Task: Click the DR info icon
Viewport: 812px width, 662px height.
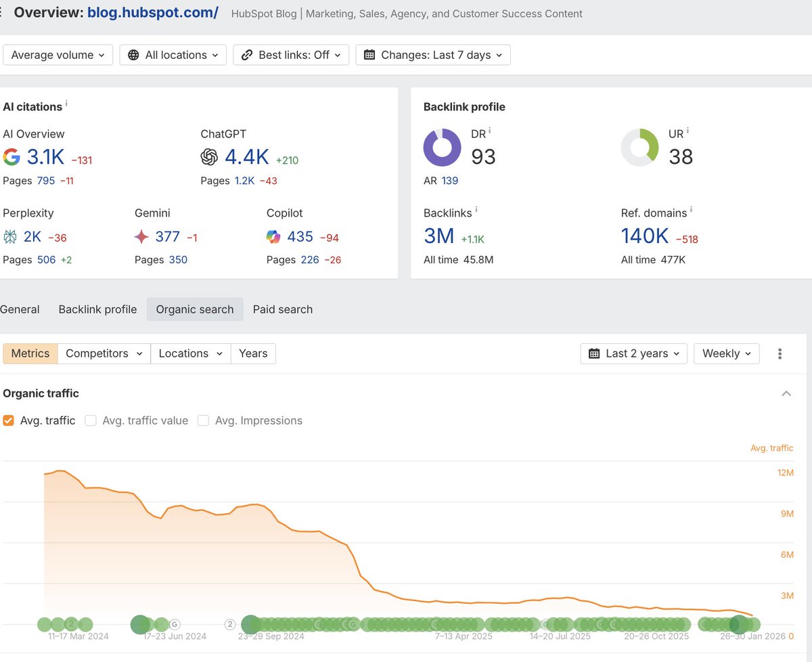Action: pyautogui.click(x=490, y=131)
